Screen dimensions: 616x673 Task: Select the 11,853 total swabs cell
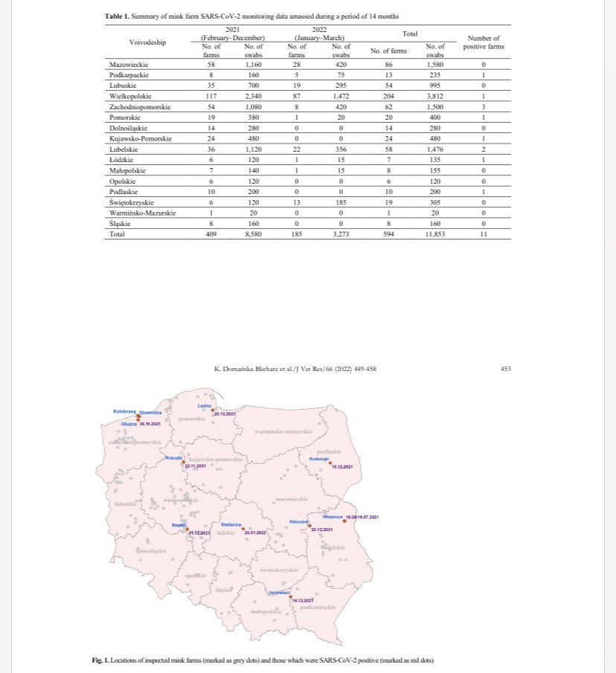434,233
